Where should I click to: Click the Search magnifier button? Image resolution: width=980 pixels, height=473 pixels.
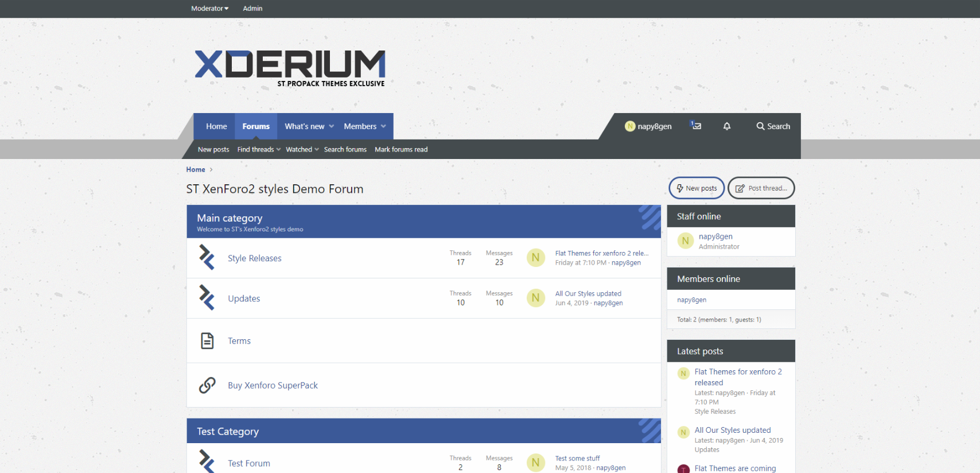773,126
